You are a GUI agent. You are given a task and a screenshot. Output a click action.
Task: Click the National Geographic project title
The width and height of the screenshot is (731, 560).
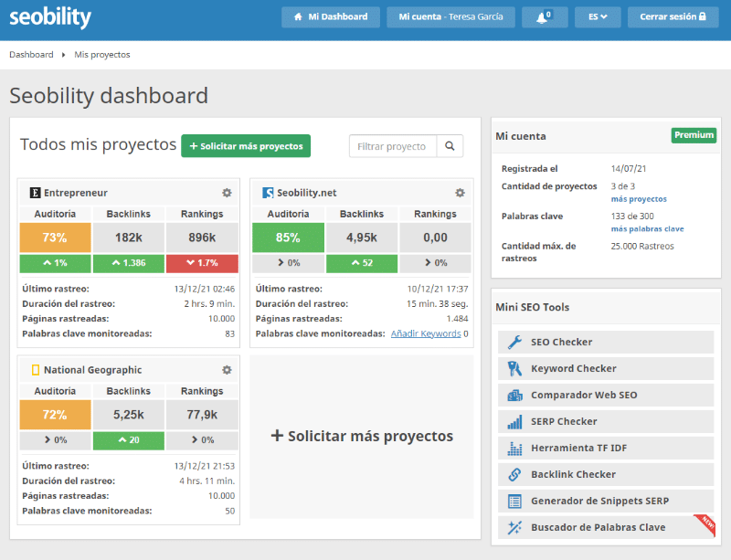pos(93,370)
